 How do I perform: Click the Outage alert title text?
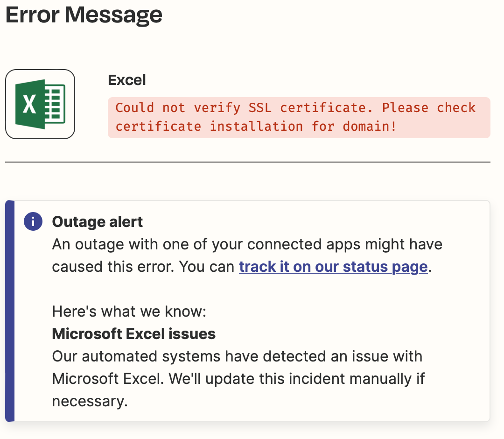tap(98, 222)
